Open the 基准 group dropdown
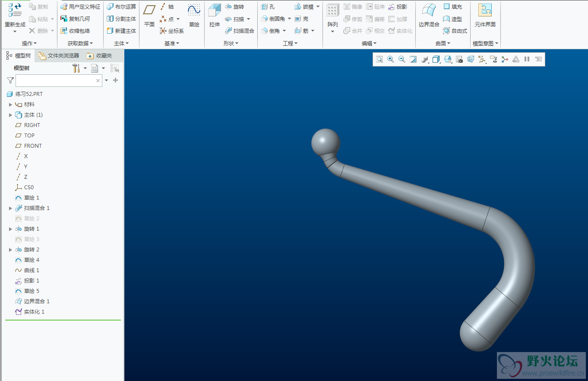 pyautogui.click(x=172, y=44)
